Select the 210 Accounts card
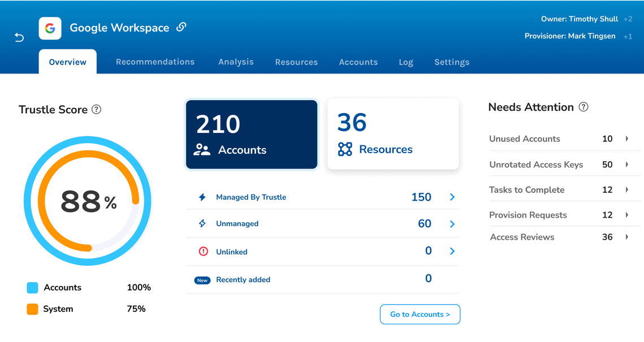The image size is (644, 342). coord(252,135)
